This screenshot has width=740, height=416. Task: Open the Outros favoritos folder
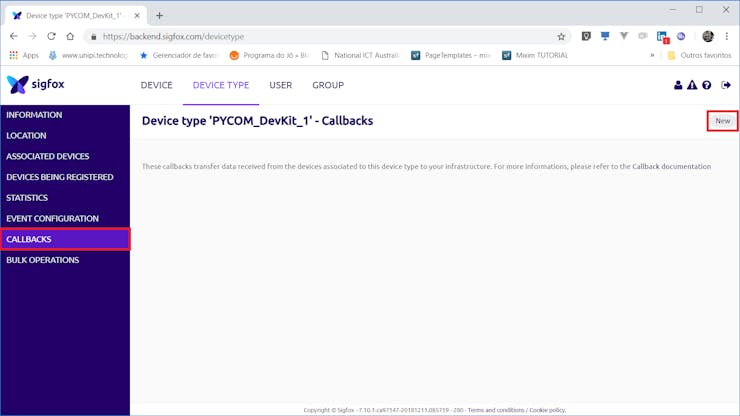point(699,55)
